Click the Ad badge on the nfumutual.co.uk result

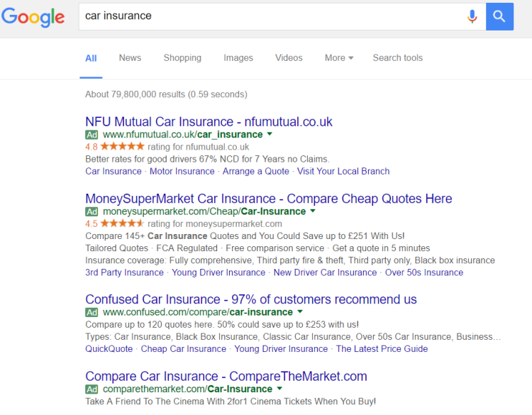point(92,135)
